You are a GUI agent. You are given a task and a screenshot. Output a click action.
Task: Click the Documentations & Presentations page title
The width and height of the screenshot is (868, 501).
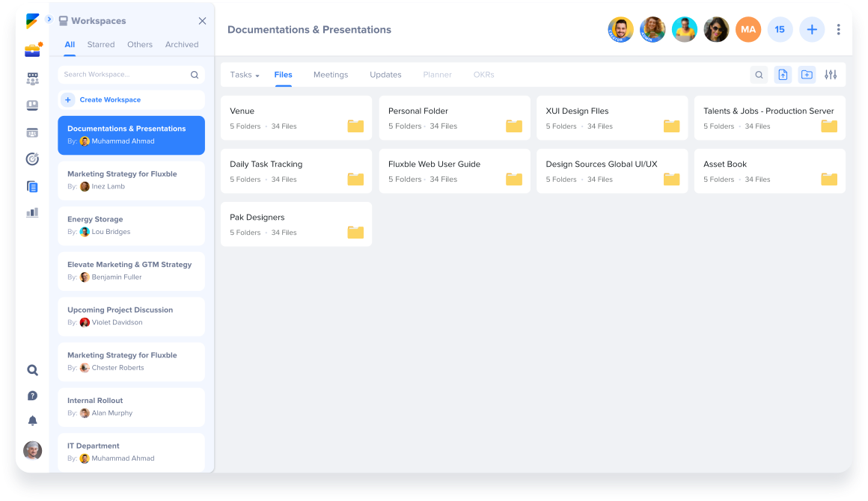tap(310, 30)
